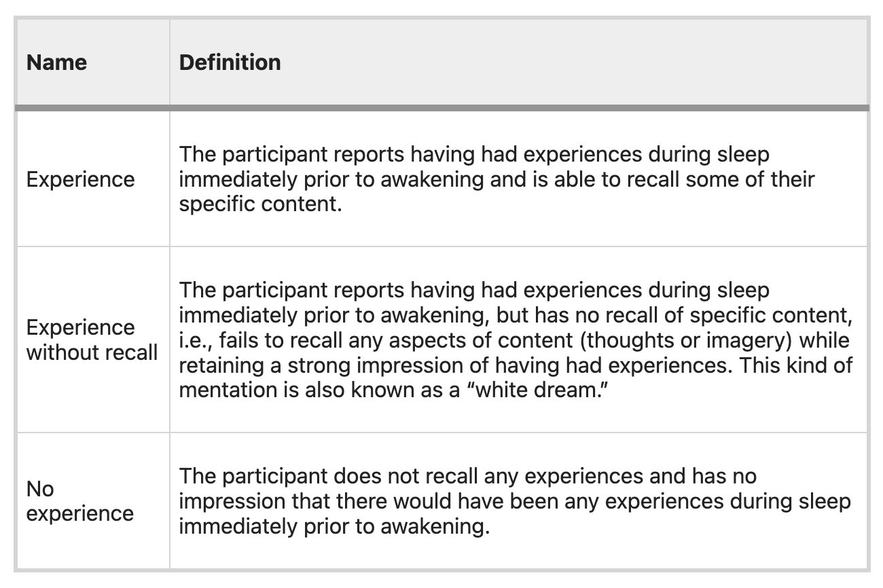Viewport: 883px width, 588px height.
Task: Click the definition text for No experience
Action: 515,501
